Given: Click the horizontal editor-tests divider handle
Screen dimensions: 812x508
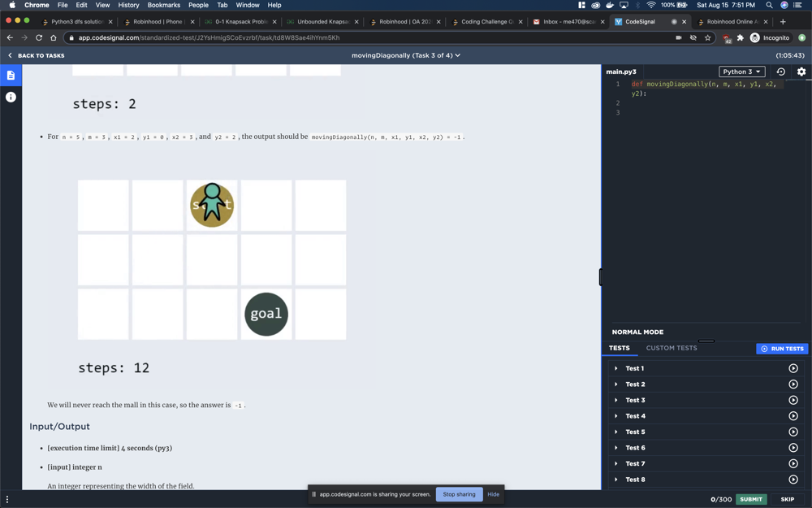Looking at the screenshot, I should click(706, 341).
